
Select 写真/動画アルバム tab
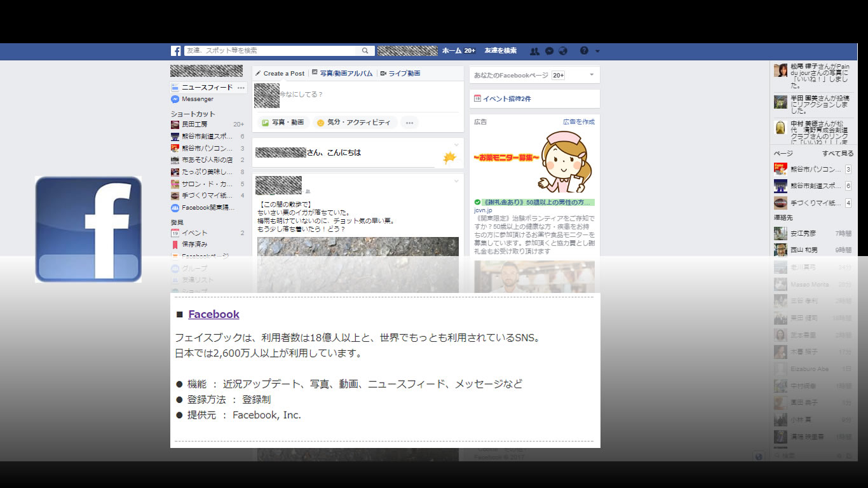pos(342,74)
